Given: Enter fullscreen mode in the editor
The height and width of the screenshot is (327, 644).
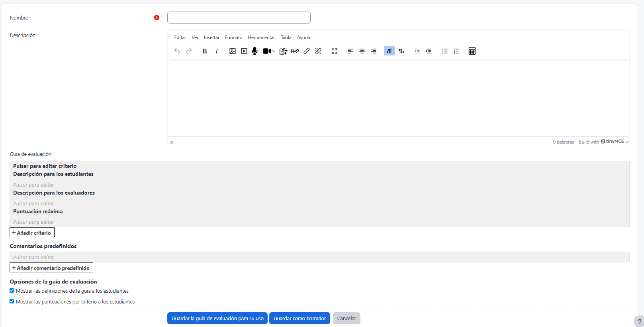Looking at the screenshot, I should (x=335, y=51).
